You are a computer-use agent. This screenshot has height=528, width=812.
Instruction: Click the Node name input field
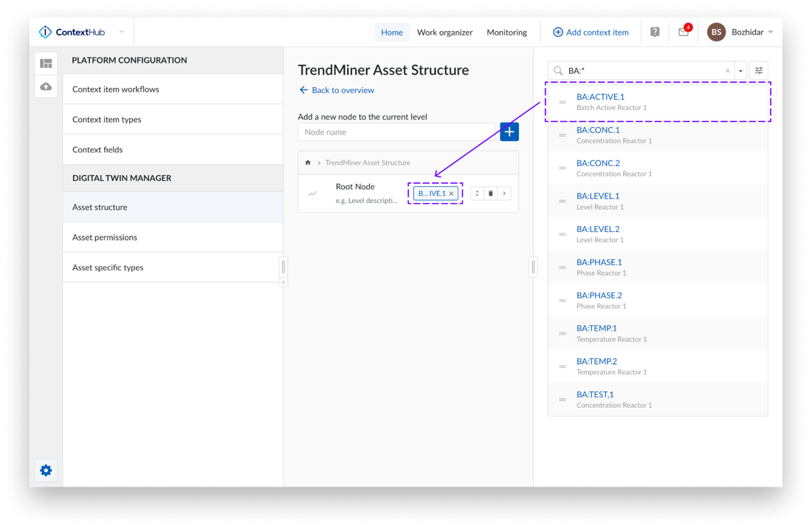point(396,132)
